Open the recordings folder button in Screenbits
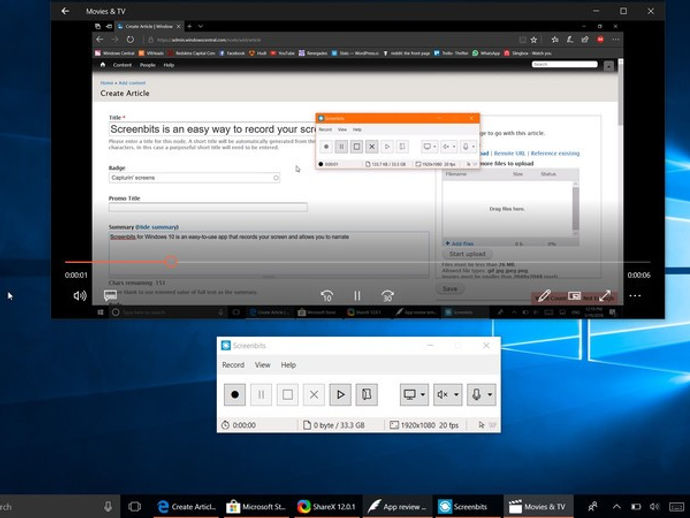 (x=367, y=394)
